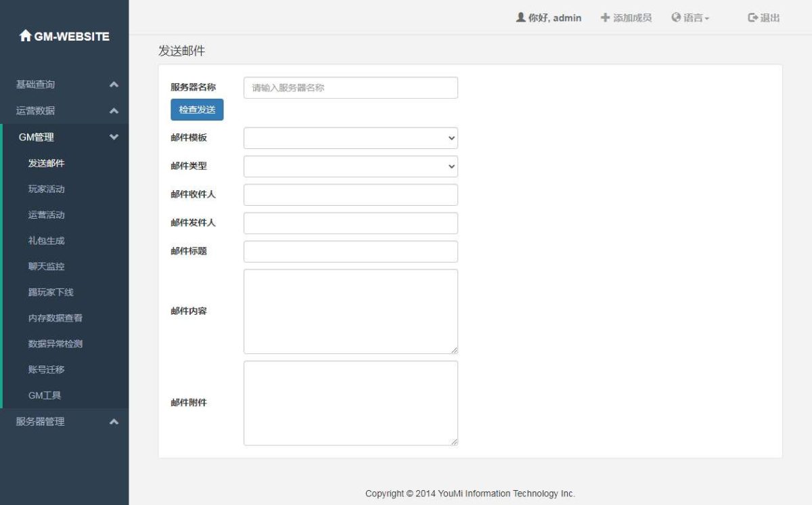
Task: Click the 邮件收件人 field label
Action: pyautogui.click(x=193, y=194)
